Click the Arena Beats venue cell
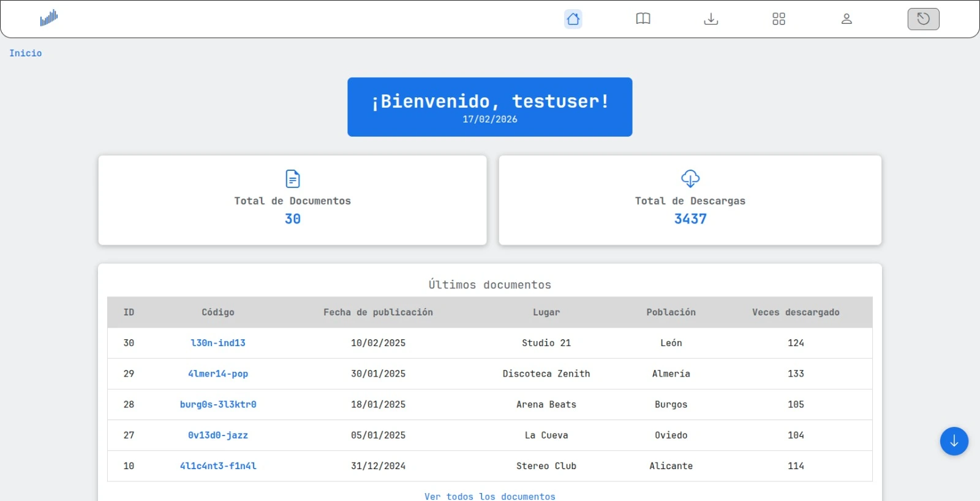980x501 pixels. click(x=546, y=404)
